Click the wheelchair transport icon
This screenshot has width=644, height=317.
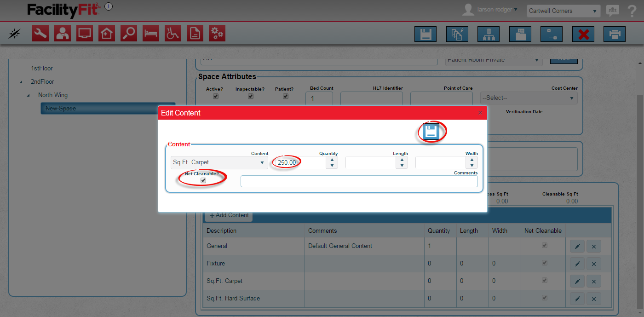[173, 33]
